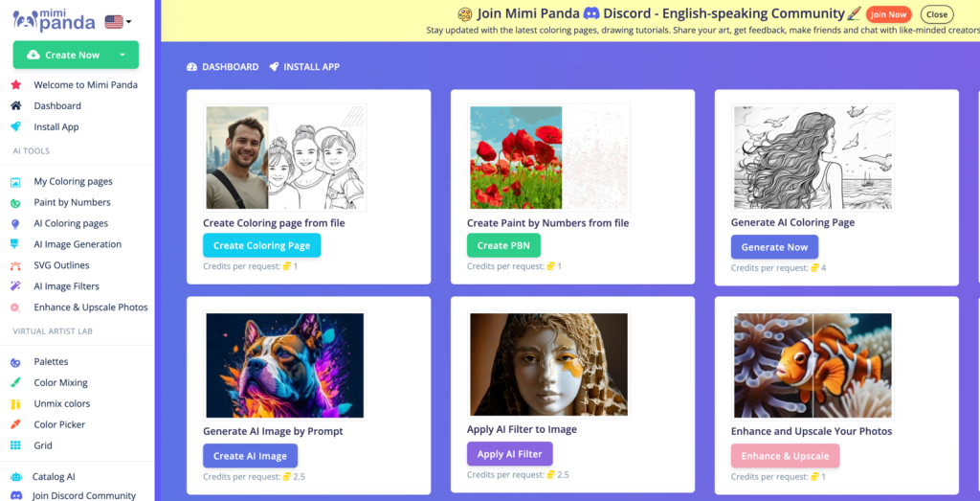Click the Create AI Image button
The image size is (980, 501).
click(250, 456)
